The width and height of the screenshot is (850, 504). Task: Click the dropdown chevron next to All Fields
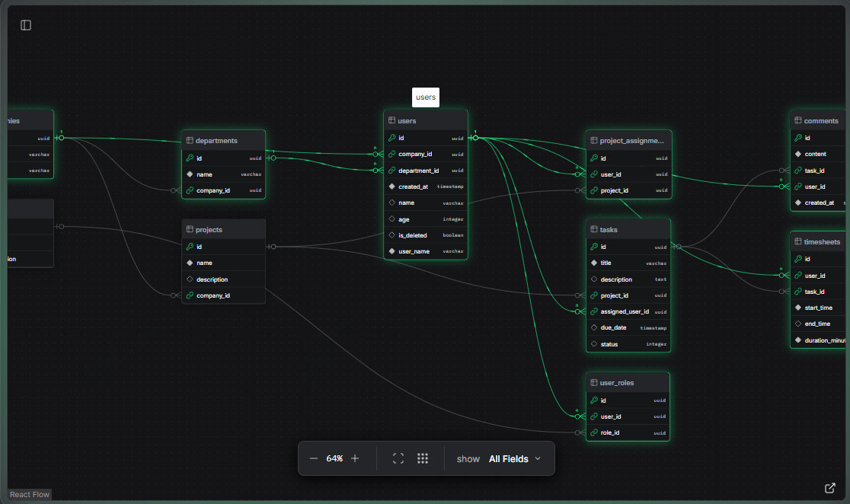[x=538, y=458]
